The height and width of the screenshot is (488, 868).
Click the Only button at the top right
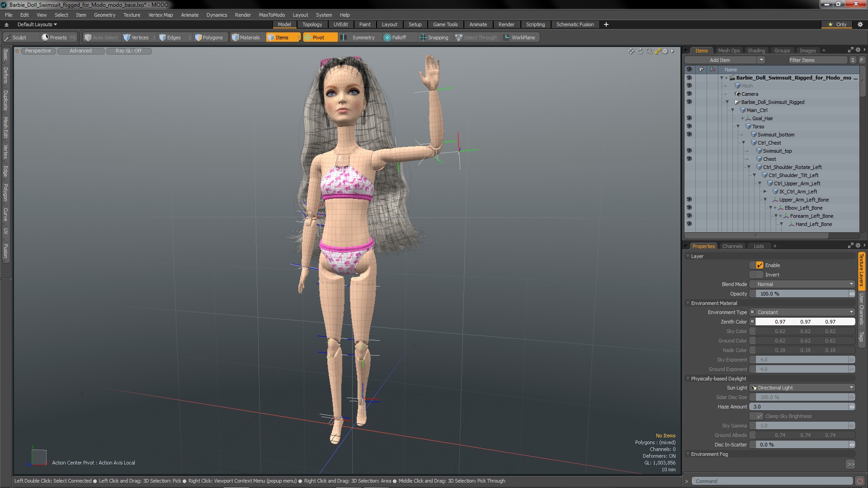837,24
